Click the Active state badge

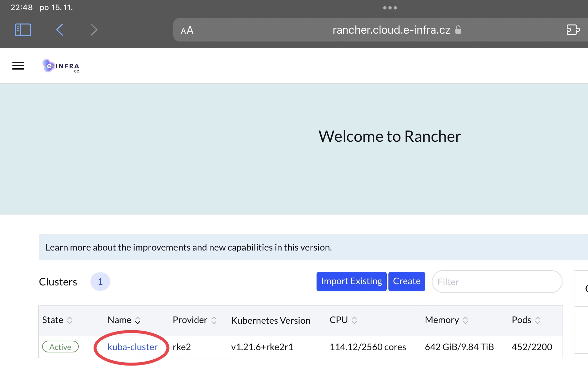point(60,347)
